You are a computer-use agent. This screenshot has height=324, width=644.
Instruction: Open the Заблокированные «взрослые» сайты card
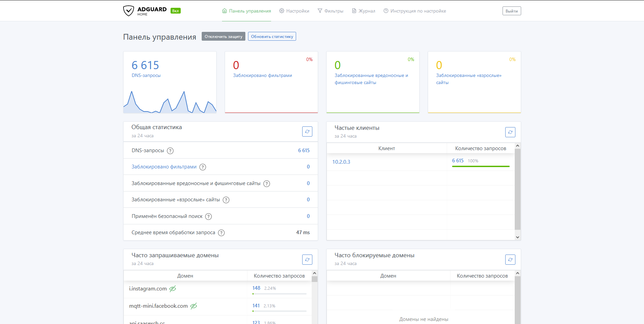[x=474, y=82]
